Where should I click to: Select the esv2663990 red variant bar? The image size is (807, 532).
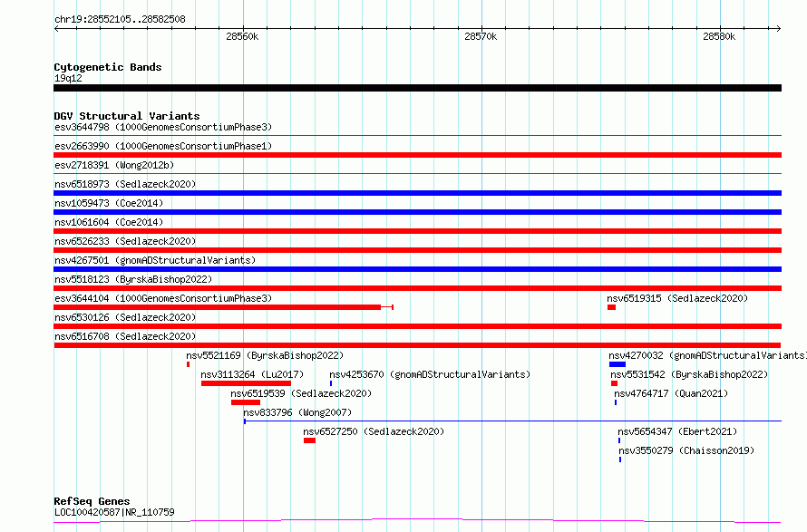pyautogui.click(x=417, y=155)
